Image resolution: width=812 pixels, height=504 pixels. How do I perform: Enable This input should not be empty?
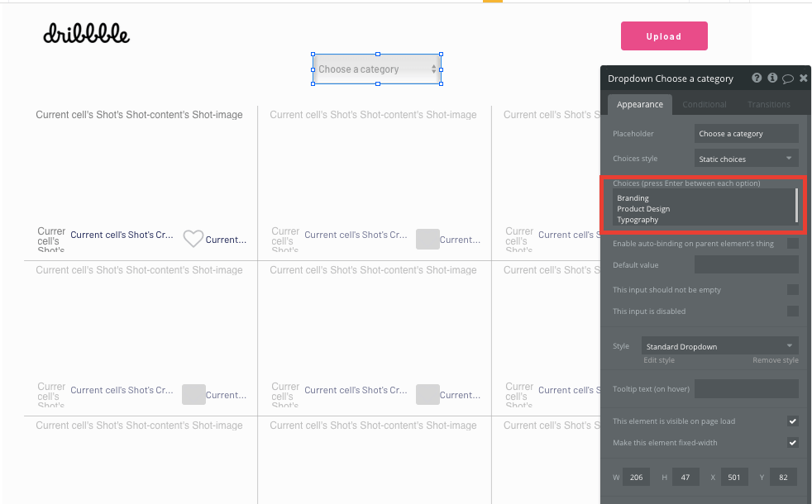(793, 290)
